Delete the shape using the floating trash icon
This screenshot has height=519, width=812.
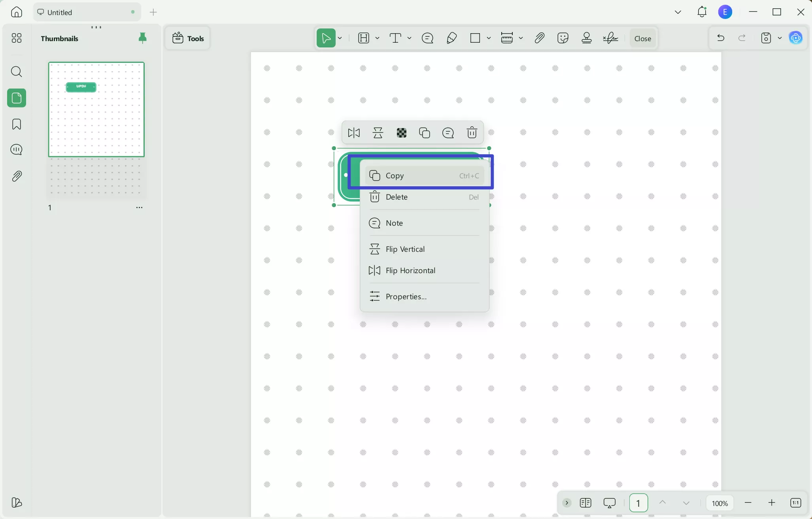point(472,133)
